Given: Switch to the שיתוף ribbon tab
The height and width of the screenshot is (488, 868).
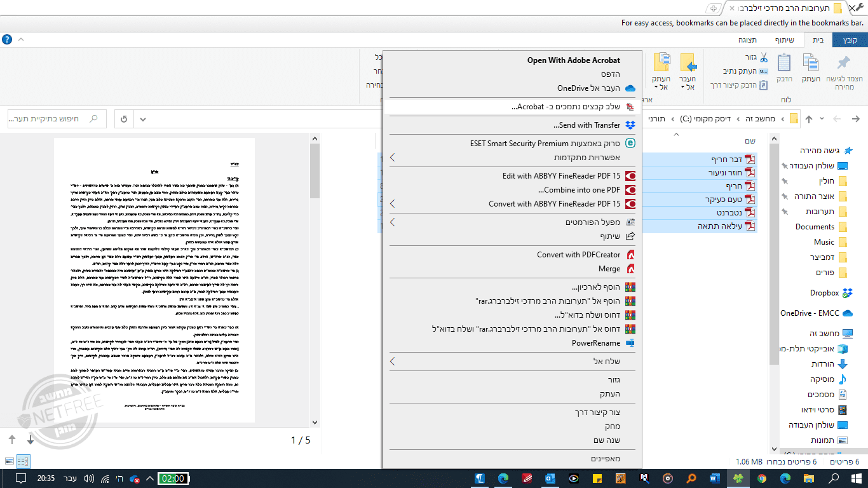Looking at the screenshot, I should coord(784,39).
